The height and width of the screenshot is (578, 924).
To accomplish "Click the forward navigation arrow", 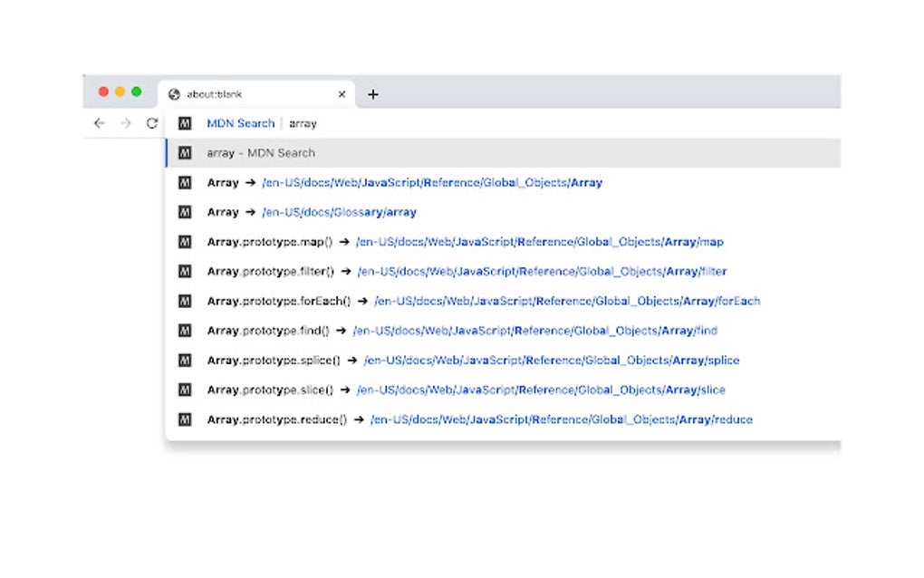I will pyautogui.click(x=125, y=123).
